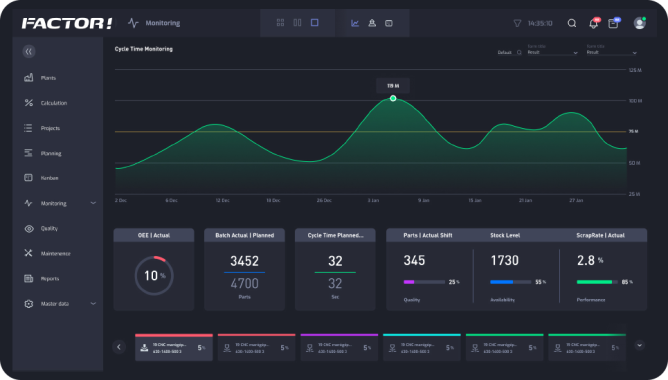The height and width of the screenshot is (380, 668).
Task: Select the purple-topped CNC machine card
Action: pos(339,347)
